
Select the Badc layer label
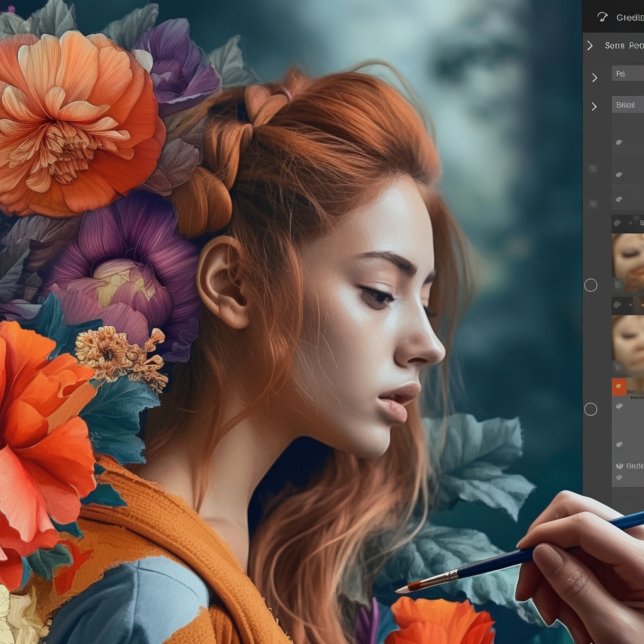click(x=635, y=466)
